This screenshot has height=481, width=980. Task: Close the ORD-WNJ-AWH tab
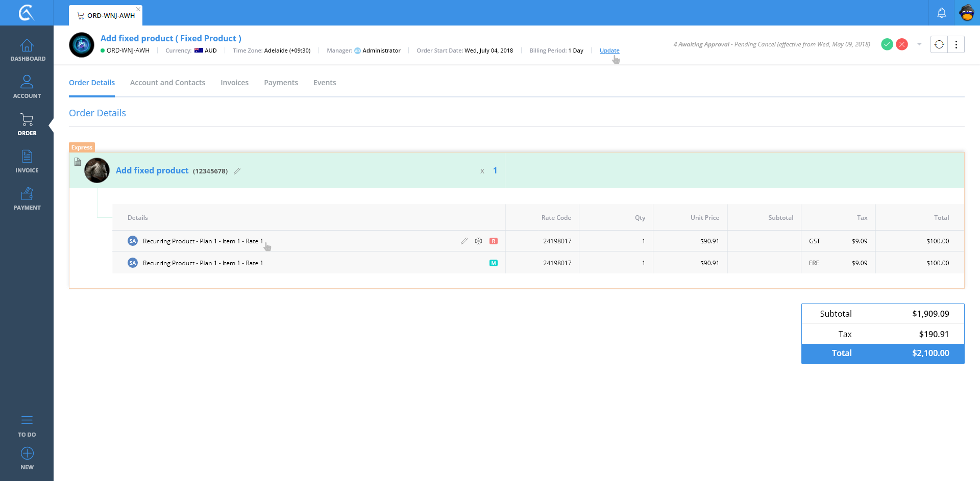point(138,9)
